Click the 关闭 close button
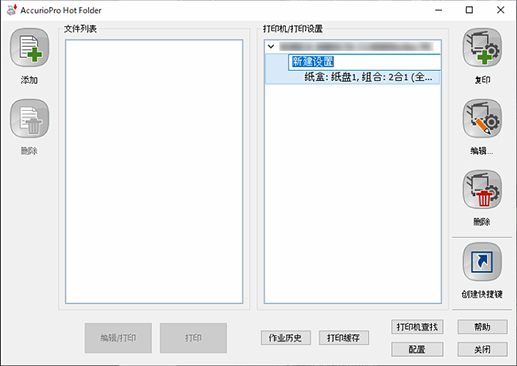Screen dimensions: 517x366 coord(482,349)
